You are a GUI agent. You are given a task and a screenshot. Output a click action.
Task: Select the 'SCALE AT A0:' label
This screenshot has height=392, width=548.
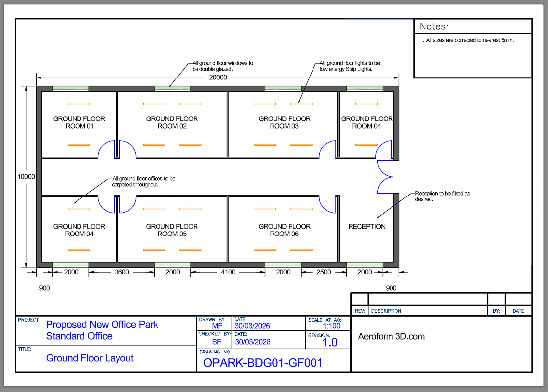click(324, 320)
